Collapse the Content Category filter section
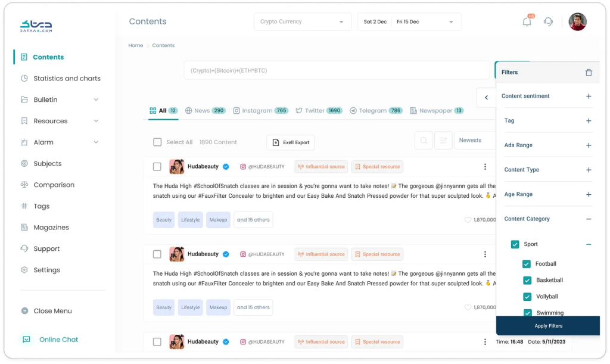The width and height of the screenshot is (610, 364). [589, 219]
